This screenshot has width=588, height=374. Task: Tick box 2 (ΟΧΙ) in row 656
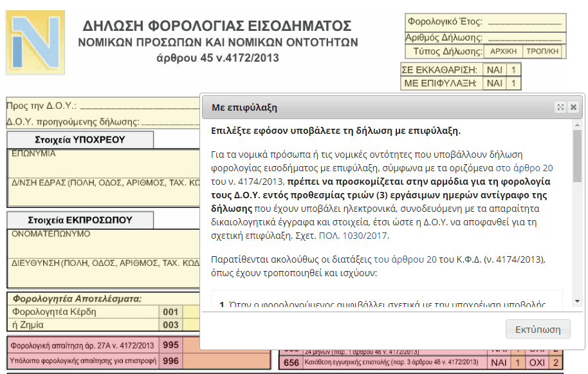556,363
